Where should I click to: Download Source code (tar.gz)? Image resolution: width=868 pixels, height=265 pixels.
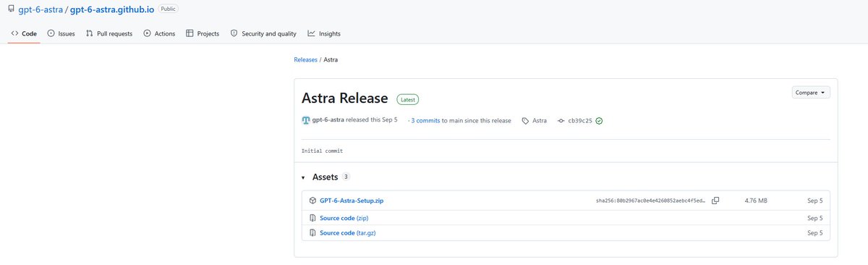[348, 233]
